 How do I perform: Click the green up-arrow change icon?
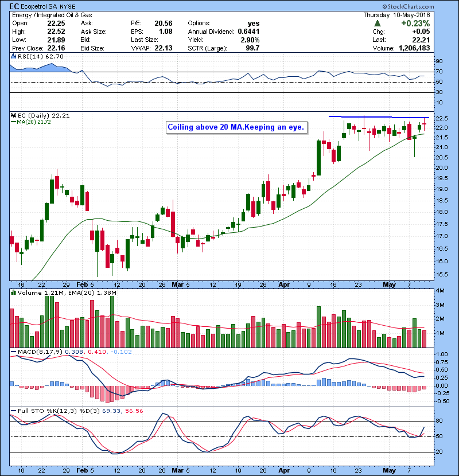pos(378,24)
